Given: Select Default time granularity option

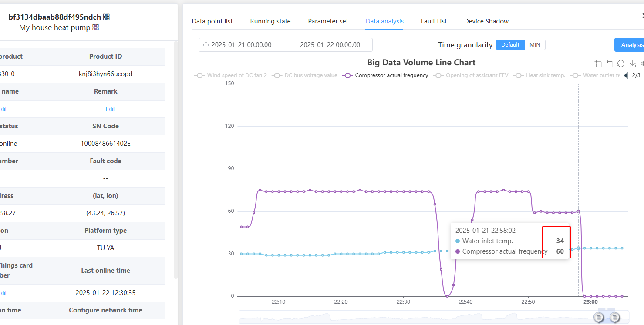Looking at the screenshot, I should (x=510, y=45).
